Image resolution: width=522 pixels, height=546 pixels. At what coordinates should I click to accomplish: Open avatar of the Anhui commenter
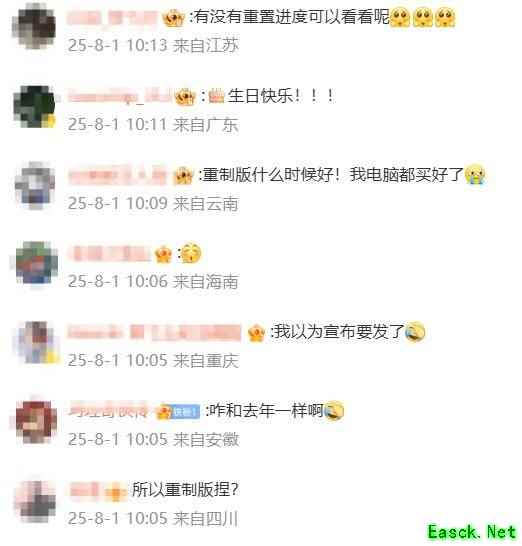pos(36,422)
